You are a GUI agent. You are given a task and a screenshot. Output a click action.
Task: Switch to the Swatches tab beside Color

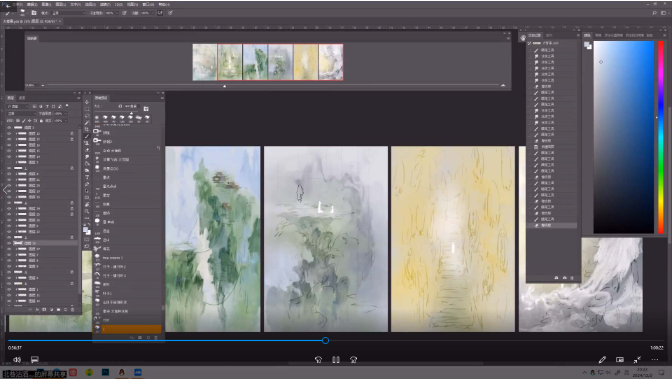point(598,35)
